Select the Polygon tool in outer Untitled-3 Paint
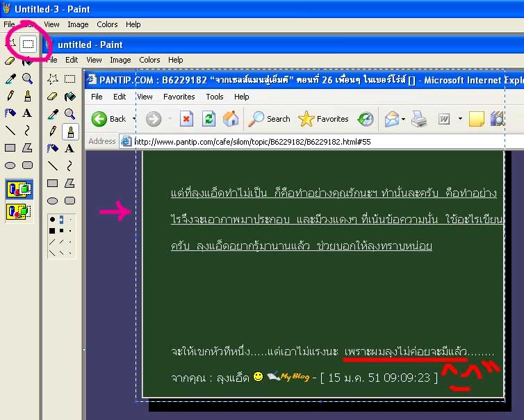The width and height of the screenshot is (524, 420). (x=27, y=148)
